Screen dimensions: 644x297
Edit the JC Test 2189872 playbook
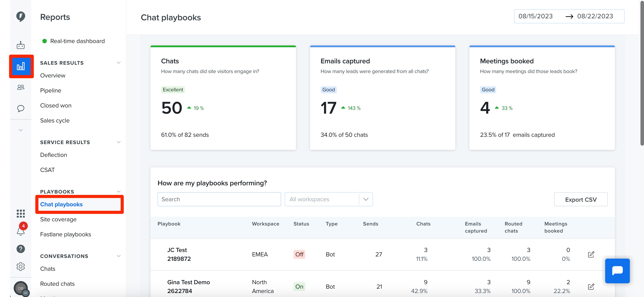pos(591,254)
